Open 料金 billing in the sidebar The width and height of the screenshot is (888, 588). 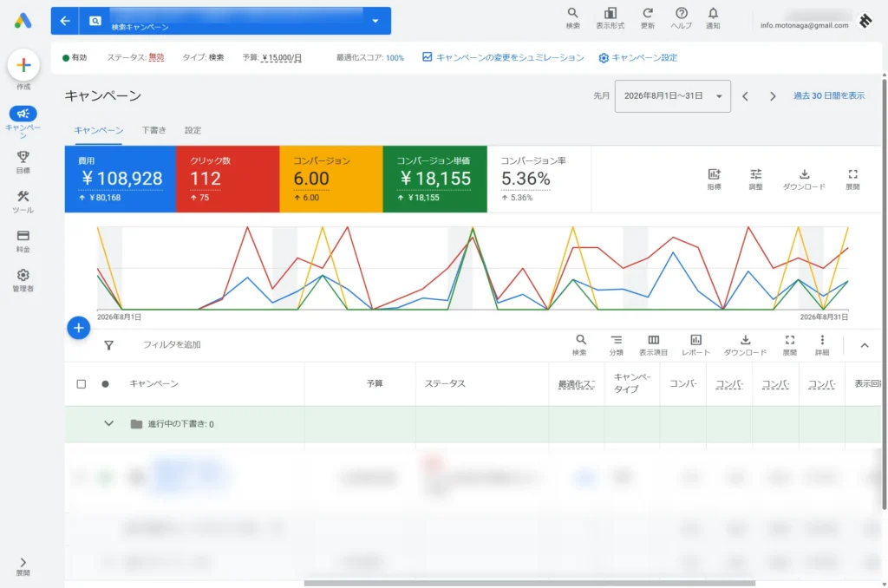click(23, 241)
